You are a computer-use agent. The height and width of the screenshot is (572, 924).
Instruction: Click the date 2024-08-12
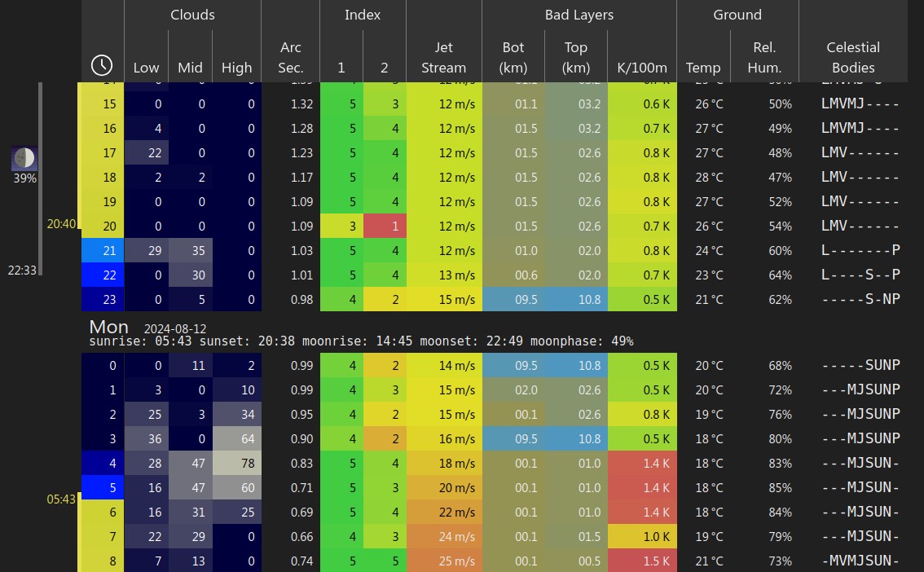(175, 328)
